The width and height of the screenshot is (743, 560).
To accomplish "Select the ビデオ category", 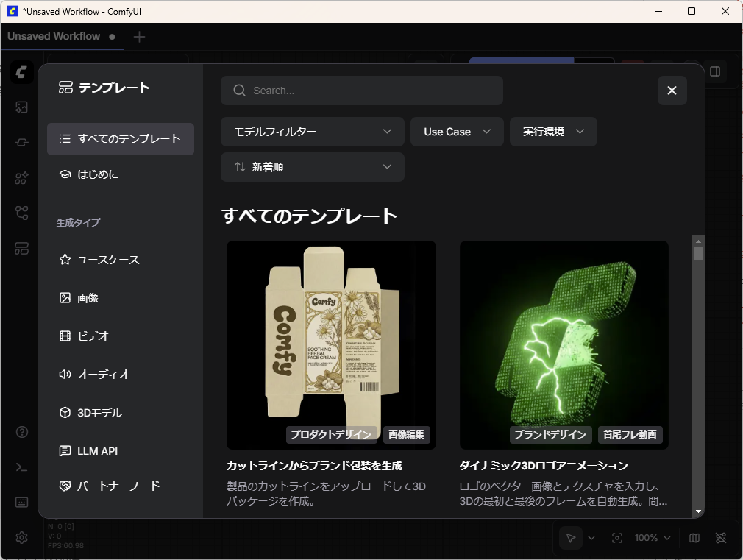I will [93, 336].
